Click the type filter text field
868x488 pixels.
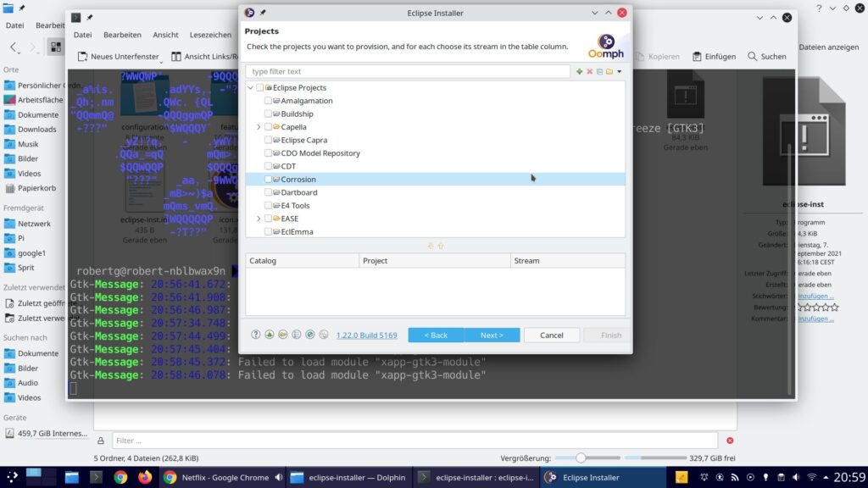click(x=407, y=72)
